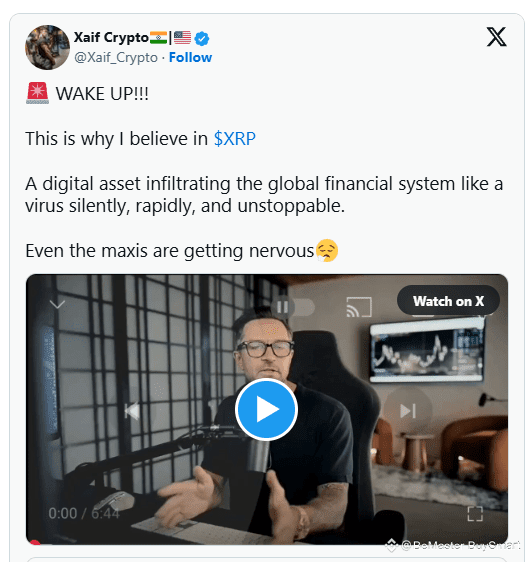The image size is (528, 562).
Task: Open the Xaif Crypto display name
Action: [111, 38]
